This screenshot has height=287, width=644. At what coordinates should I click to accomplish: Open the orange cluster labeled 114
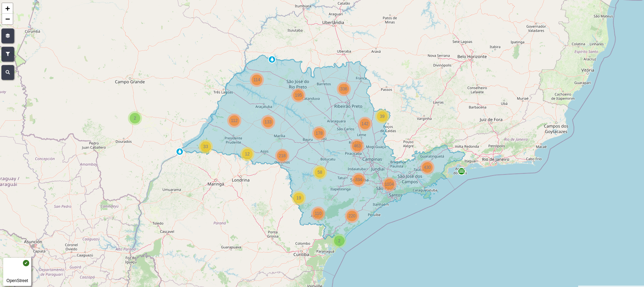[257, 80]
